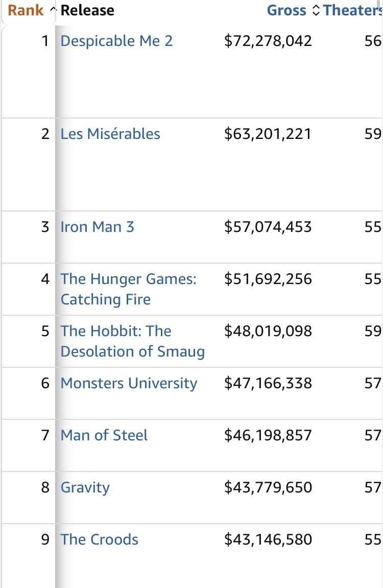Click the $43,146,580 gross for The Croods
383x588 pixels.
pos(268,539)
